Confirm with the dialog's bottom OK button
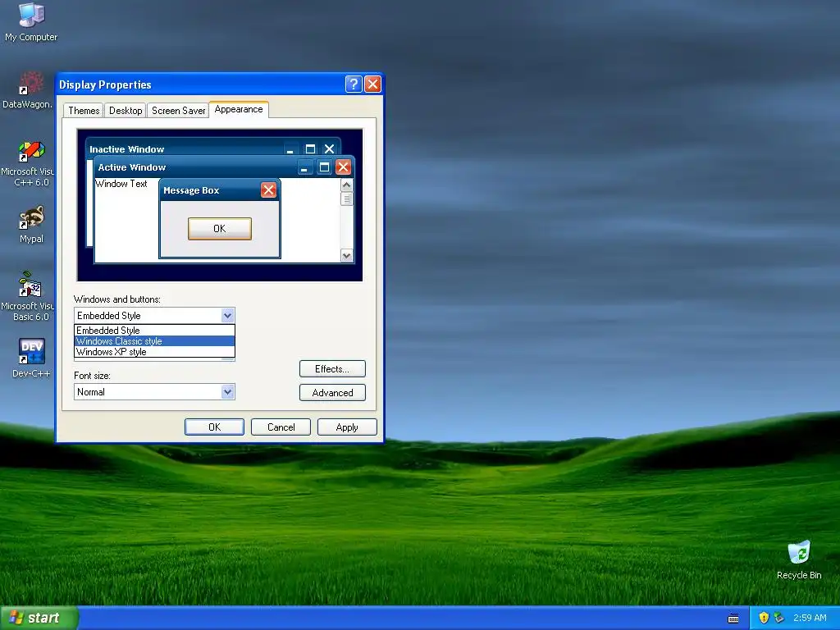840x630 pixels. [x=214, y=427]
